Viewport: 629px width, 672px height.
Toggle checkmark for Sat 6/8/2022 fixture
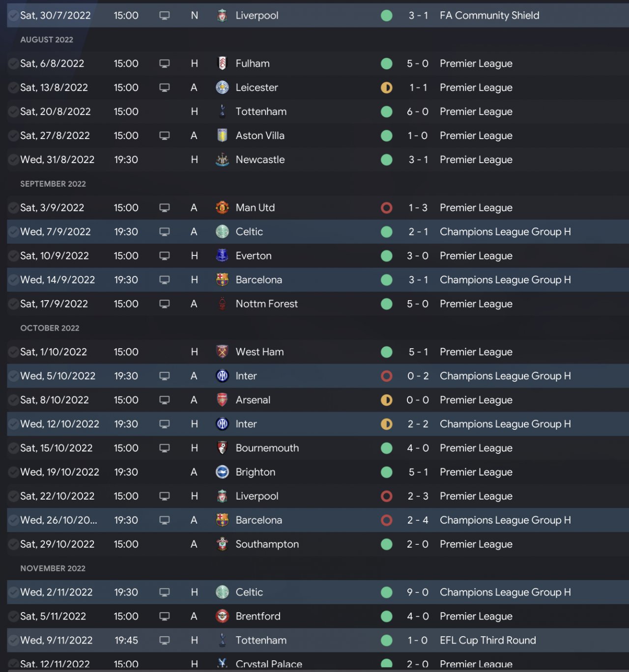click(13, 63)
